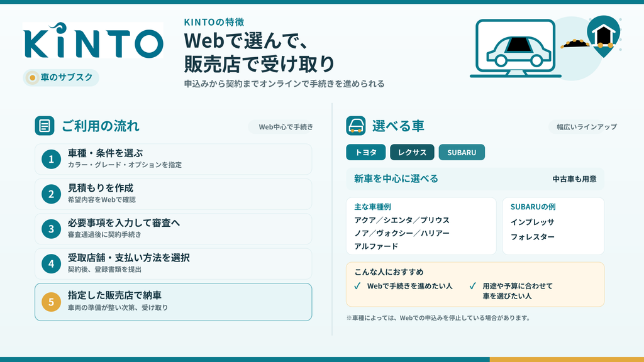Click the ※車種によっては footnote
The height and width of the screenshot is (362, 644).
[438, 317]
